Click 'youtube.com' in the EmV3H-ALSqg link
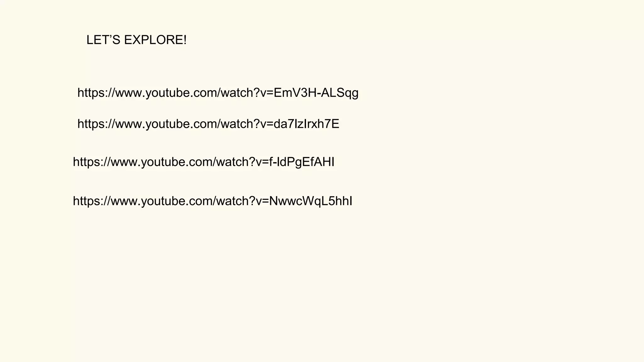 (181, 93)
